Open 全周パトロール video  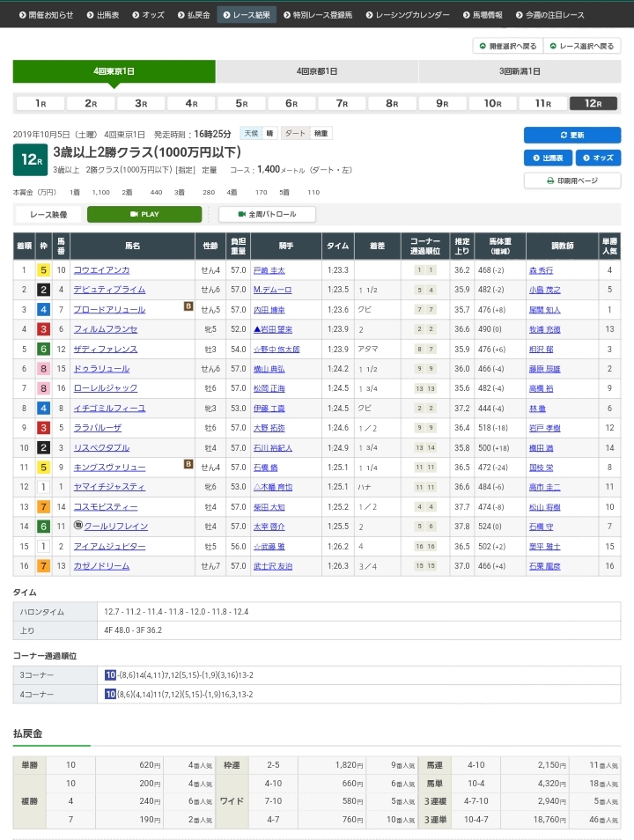[x=267, y=214]
